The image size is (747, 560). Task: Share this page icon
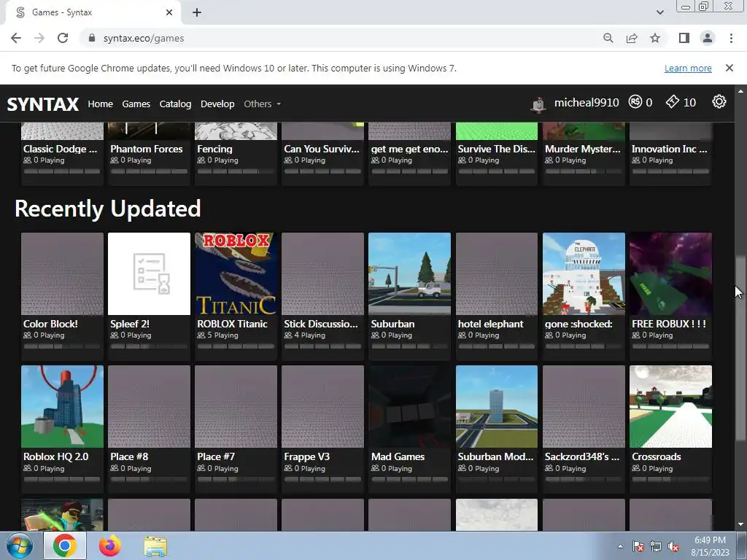[632, 38]
